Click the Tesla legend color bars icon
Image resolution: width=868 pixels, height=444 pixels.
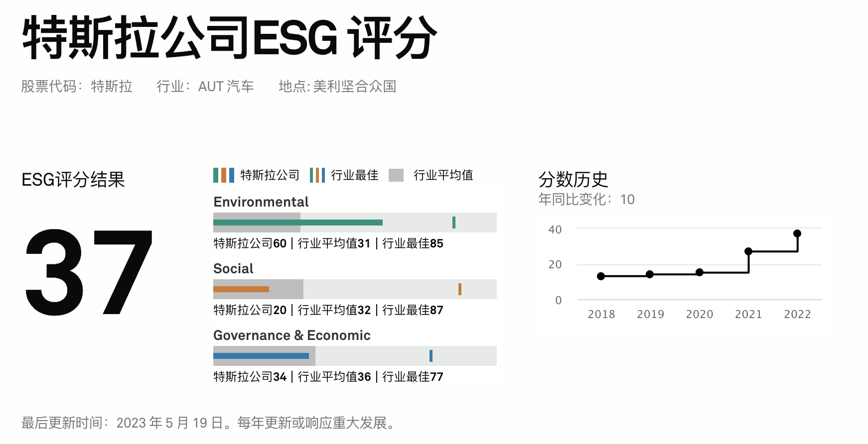224,175
